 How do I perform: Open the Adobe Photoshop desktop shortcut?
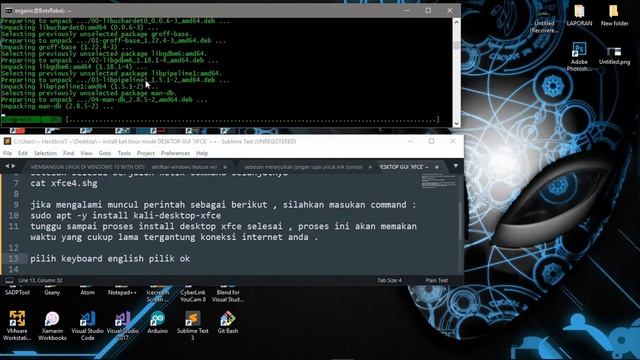tap(579, 56)
